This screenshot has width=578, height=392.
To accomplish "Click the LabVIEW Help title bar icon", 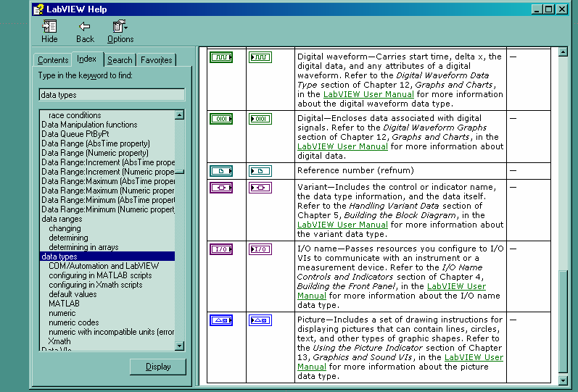I will [x=38, y=9].
